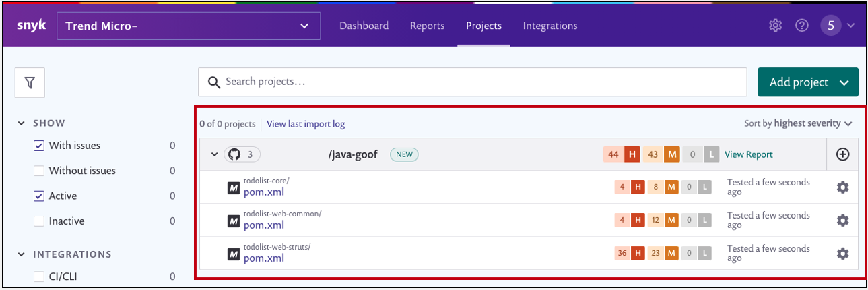
Task: Click the H high severity badge for java-goof
Action: 632,154
